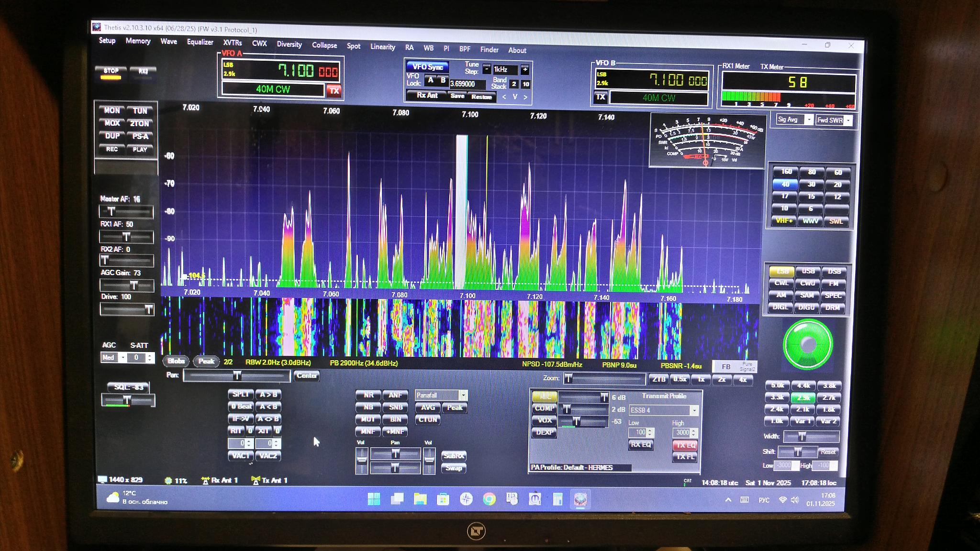Open the Setup menu
The width and height of the screenshot is (980, 551).
[x=107, y=41]
